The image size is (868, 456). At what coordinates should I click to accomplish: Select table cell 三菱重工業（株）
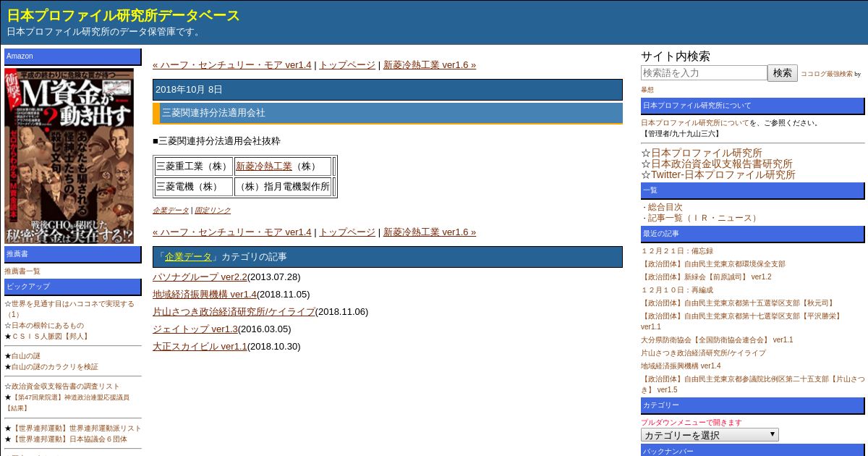tap(193, 166)
